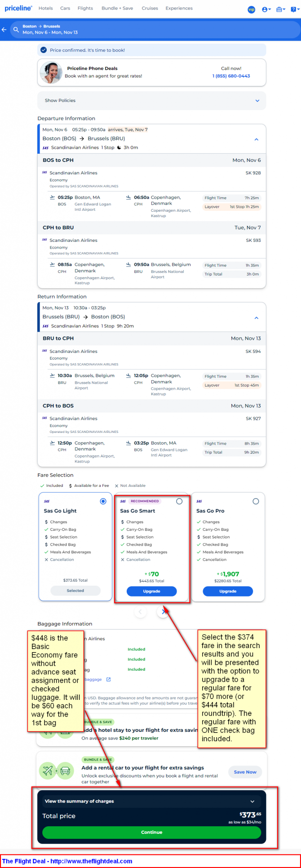This screenshot has width=301, height=868.
Task: Click the SAS logo on Go Pro card
Action: pyautogui.click(x=199, y=501)
